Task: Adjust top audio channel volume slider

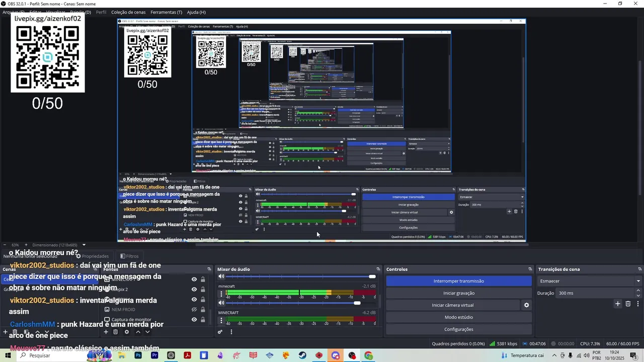Action: click(x=301, y=277)
